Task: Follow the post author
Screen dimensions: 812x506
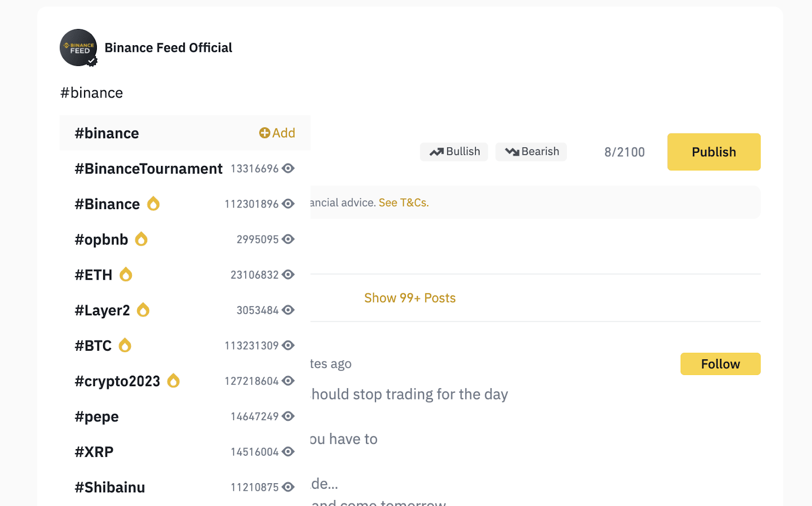Action: tap(721, 364)
